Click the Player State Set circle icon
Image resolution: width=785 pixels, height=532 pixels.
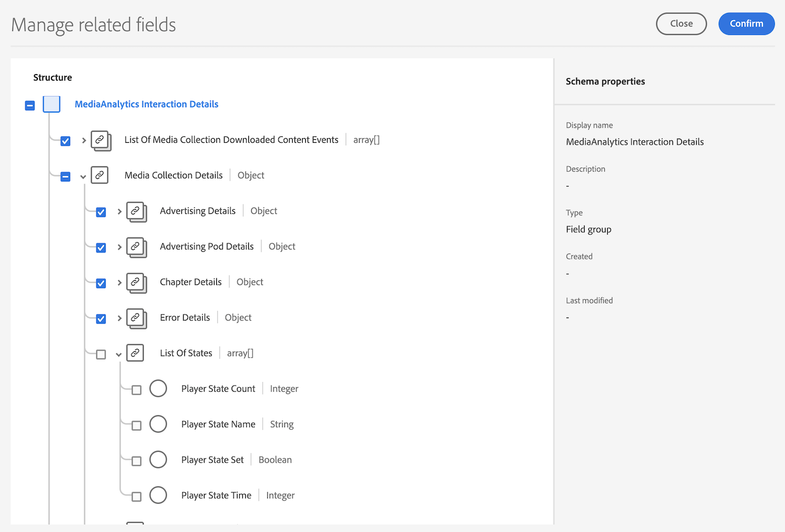click(158, 460)
